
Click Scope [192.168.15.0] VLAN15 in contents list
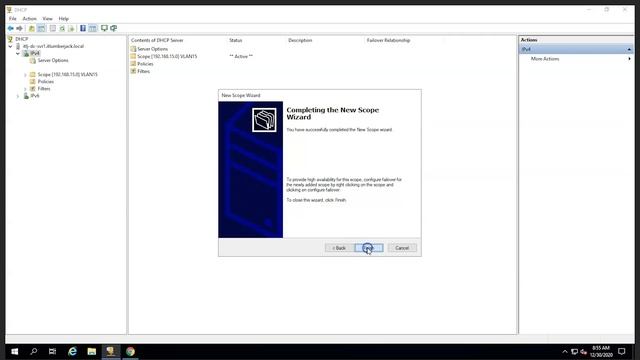click(167, 56)
